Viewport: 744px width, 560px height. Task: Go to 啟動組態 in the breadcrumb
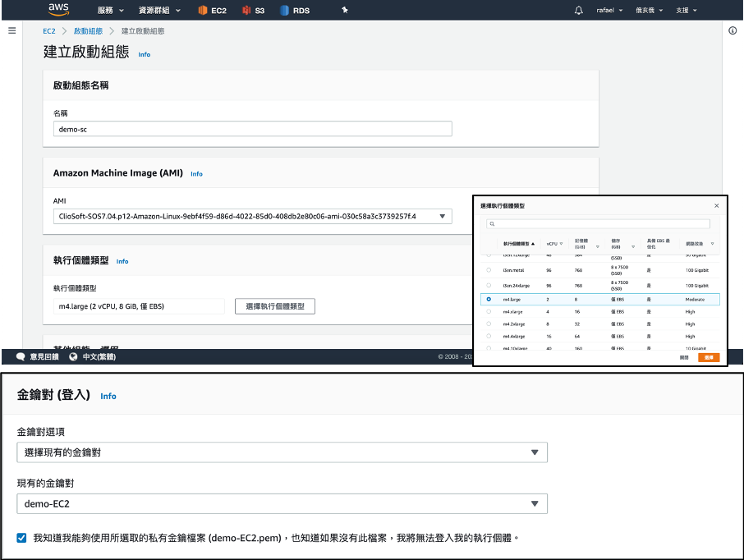[x=88, y=31]
